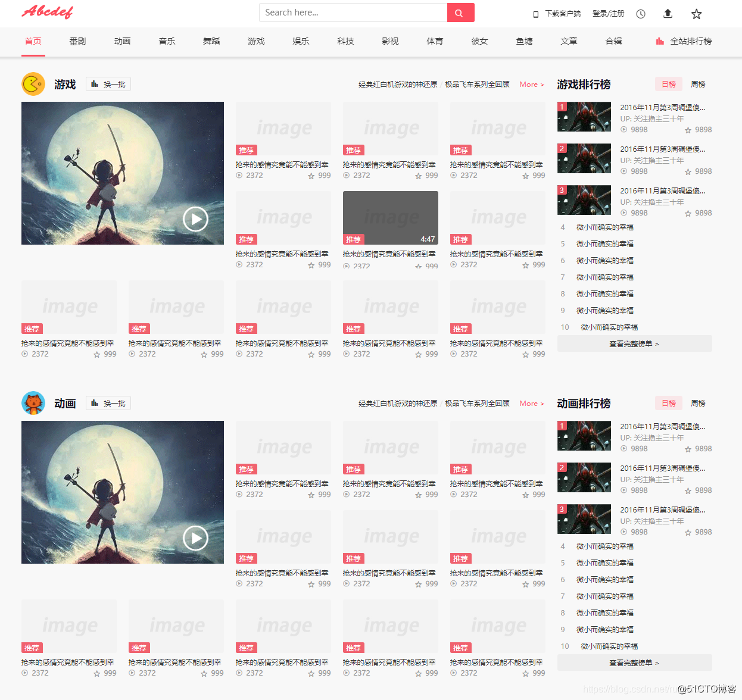This screenshot has height=700, width=742.
Task: Click 查看完整榜单 under 游戏排行榜
Action: coord(634,343)
